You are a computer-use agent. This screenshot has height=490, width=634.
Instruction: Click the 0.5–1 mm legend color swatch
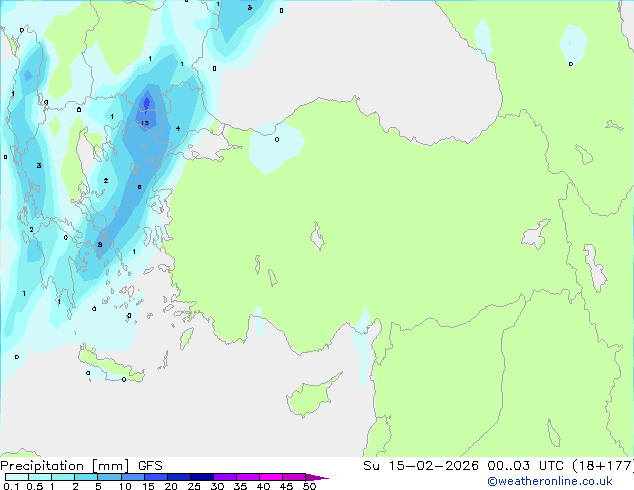[40, 477]
